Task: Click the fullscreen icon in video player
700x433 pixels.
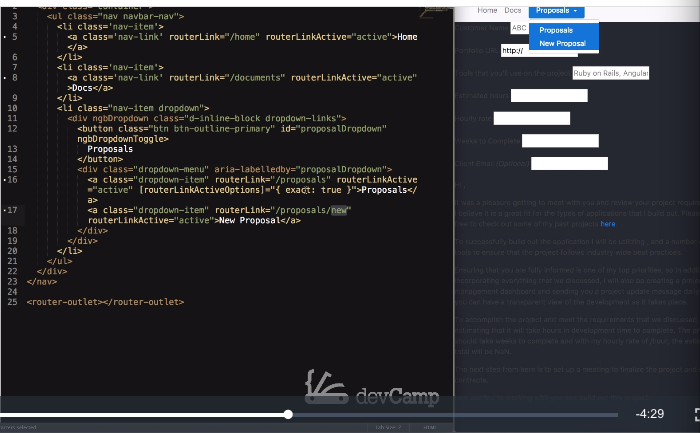Action: click(695, 414)
